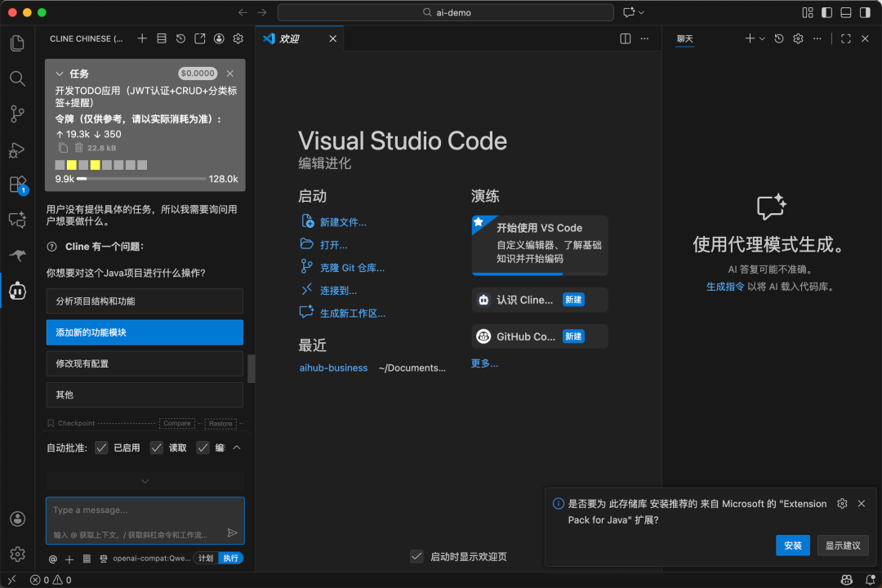Click the first yellow block in task timeline
Screen dimensions: 882x588
(71, 165)
